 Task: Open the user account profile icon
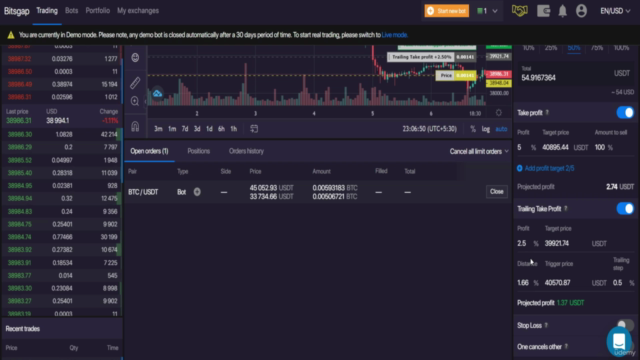pos(581,11)
